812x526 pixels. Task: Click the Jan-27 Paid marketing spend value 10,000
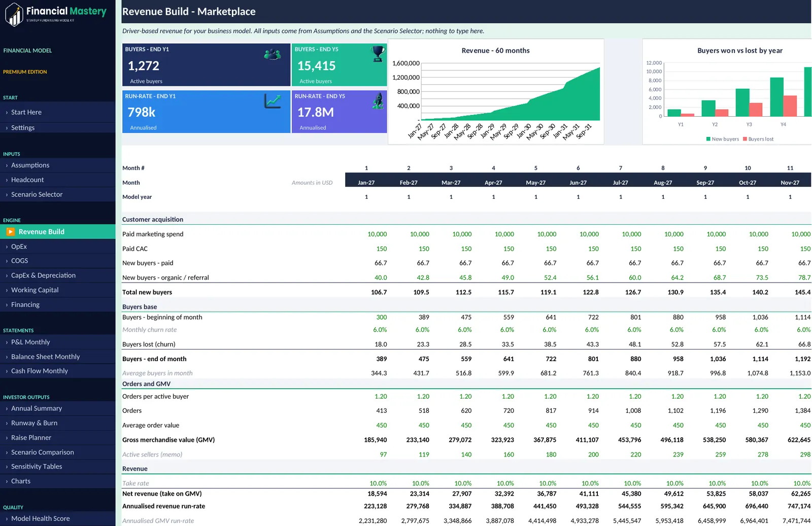[377, 234]
